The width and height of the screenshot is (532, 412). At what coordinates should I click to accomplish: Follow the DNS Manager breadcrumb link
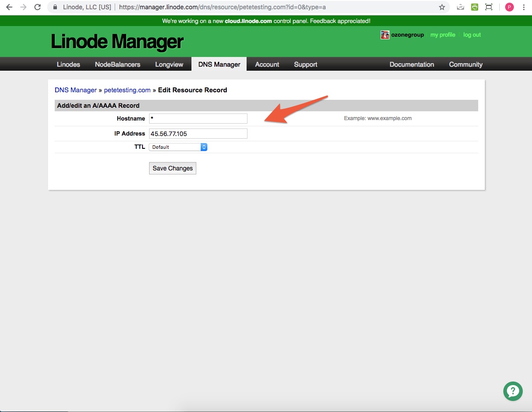pos(76,90)
